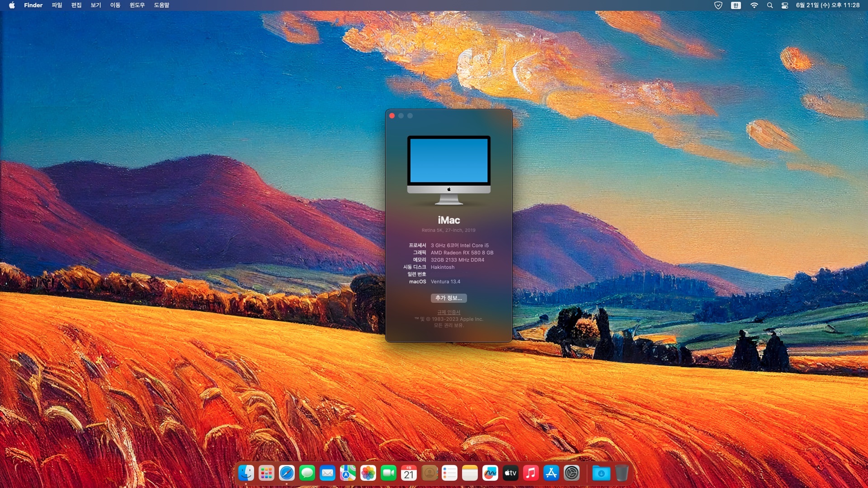Open Control Center from the menu bar

pos(785,5)
